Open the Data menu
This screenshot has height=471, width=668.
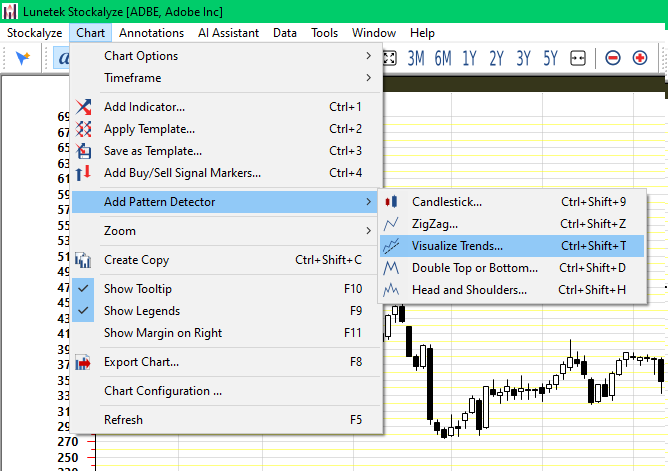tap(285, 33)
